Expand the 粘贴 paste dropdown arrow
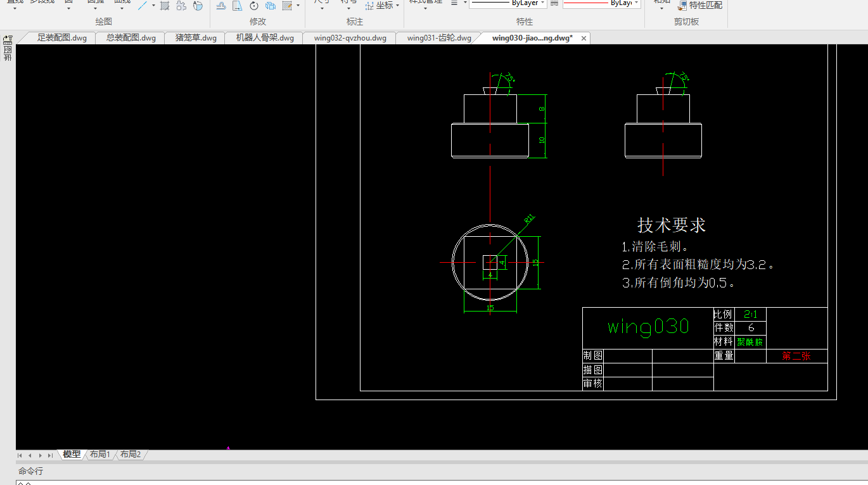 point(661,9)
